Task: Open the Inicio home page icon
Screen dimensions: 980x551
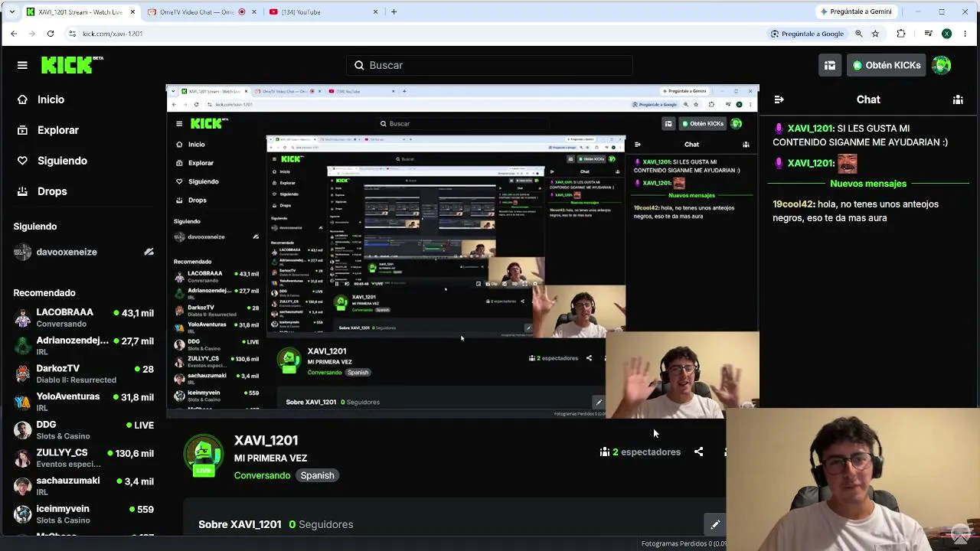Action: pyautogui.click(x=22, y=99)
